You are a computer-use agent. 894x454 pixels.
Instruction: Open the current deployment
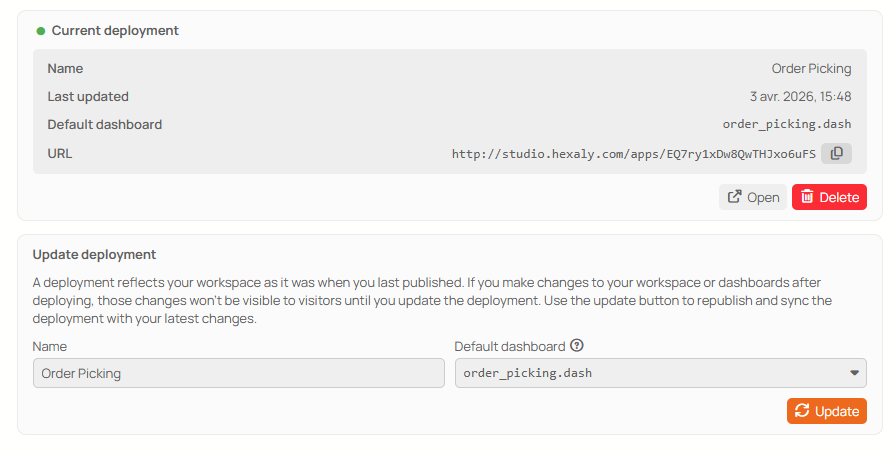tap(753, 197)
